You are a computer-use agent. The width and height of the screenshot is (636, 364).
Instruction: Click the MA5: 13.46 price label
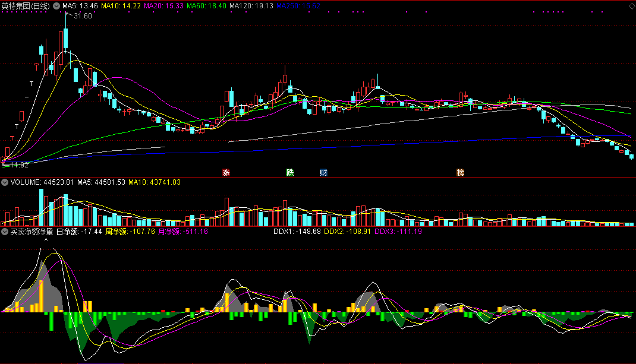(x=80, y=6)
